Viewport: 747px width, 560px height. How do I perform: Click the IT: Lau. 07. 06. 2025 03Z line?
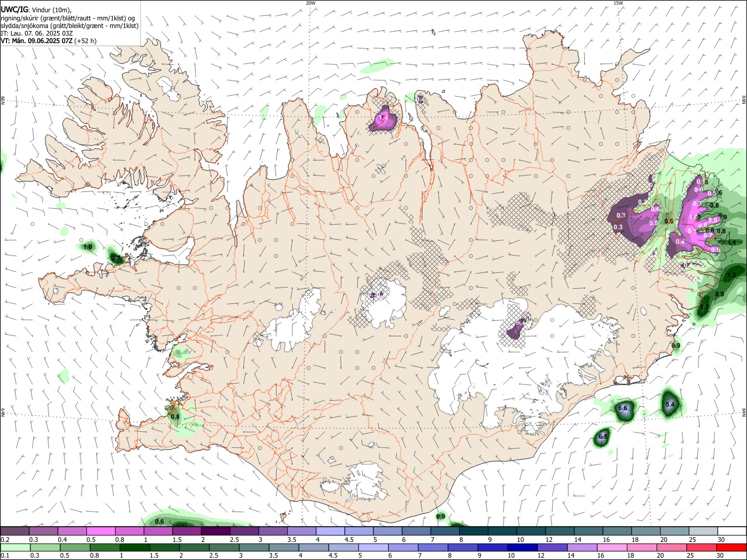pos(37,33)
